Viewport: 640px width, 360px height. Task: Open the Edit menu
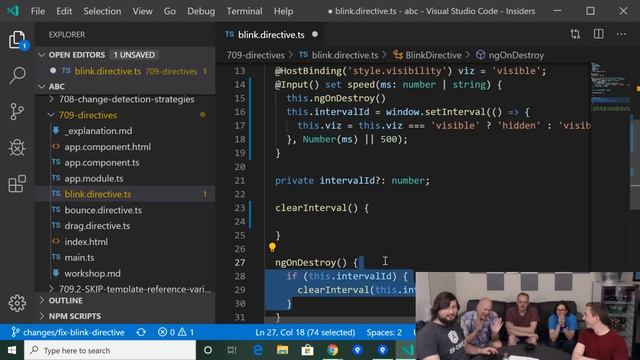(x=64, y=11)
